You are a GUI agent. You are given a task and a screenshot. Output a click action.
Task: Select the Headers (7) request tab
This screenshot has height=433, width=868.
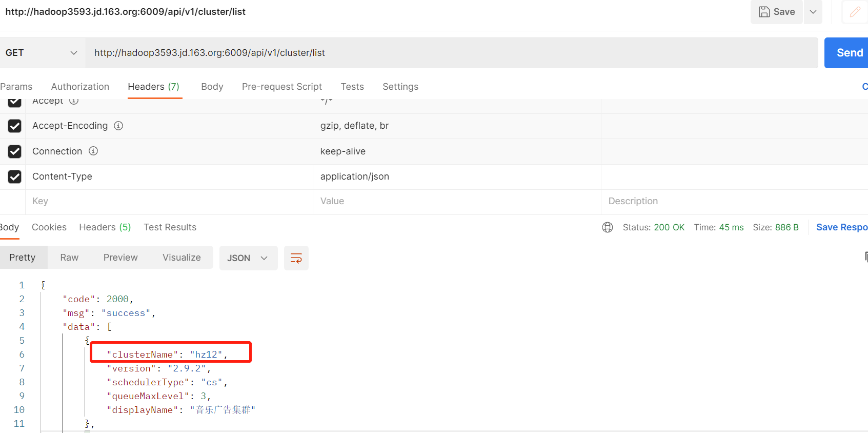(x=154, y=87)
